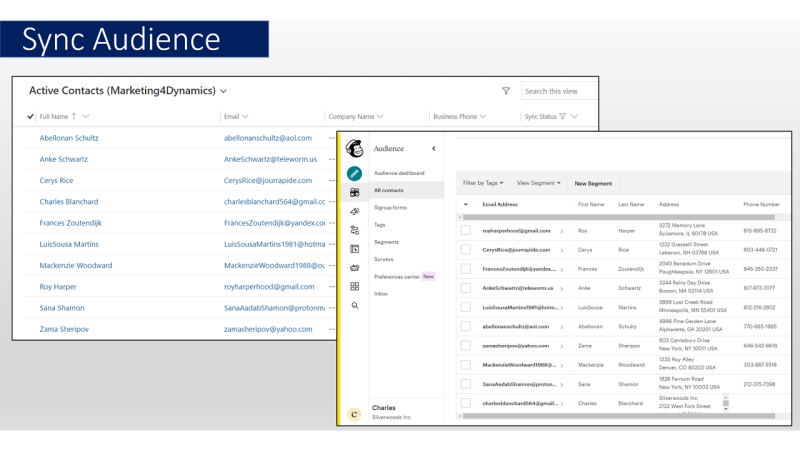Click the magnifier search icon in sidebar

[x=354, y=306]
